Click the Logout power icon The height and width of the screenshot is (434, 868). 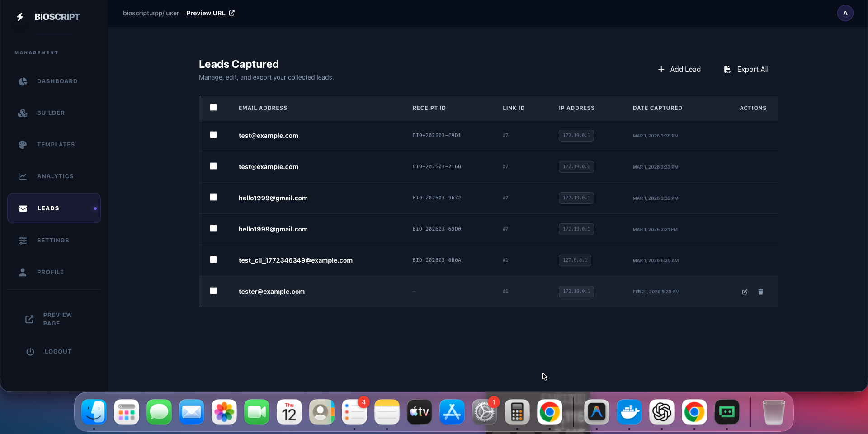[30, 352]
